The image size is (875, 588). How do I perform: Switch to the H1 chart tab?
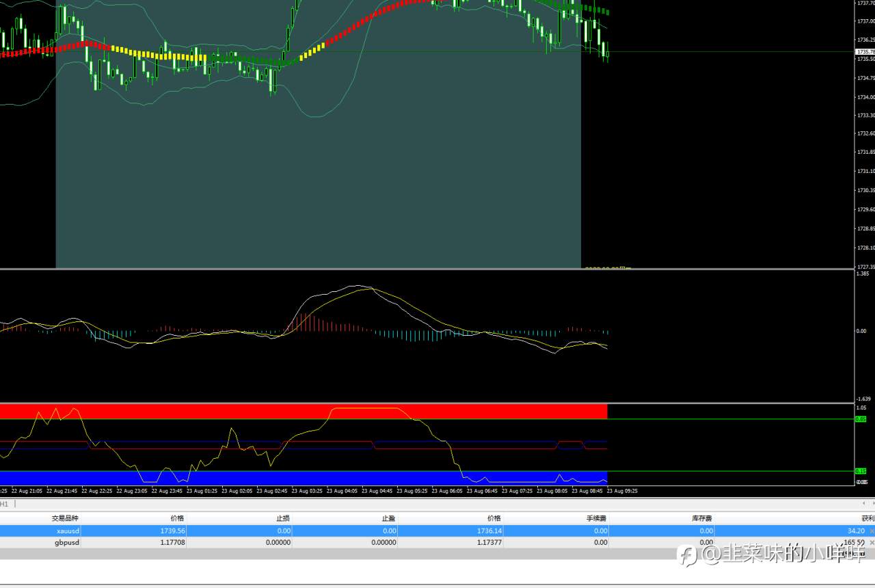coord(5,504)
